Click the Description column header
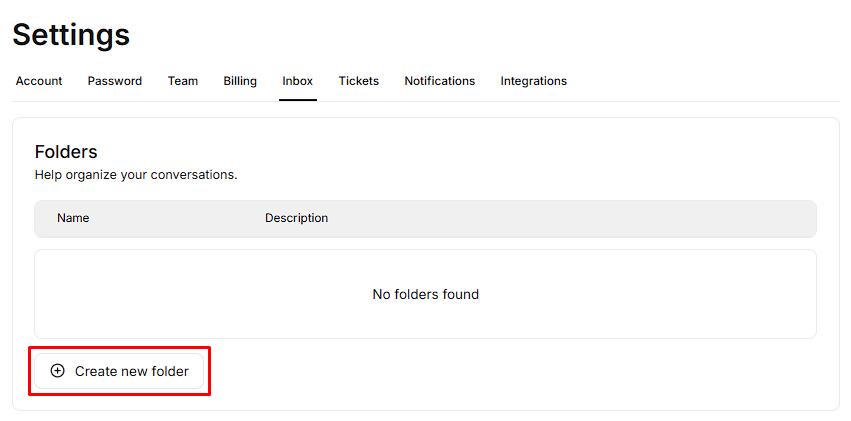 coord(296,218)
